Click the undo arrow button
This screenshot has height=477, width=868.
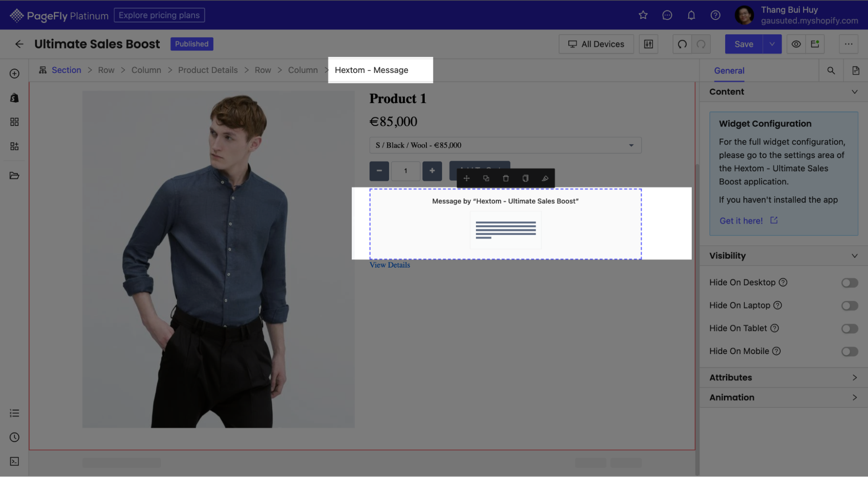[x=682, y=44]
